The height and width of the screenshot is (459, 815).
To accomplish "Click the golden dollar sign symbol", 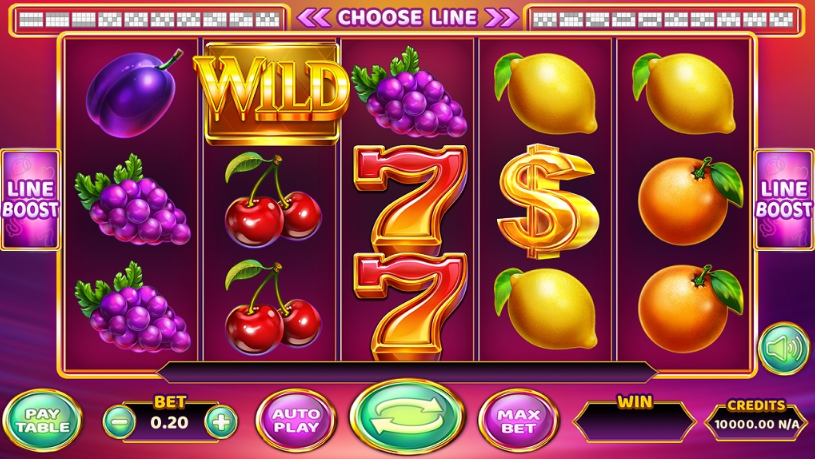I will [x=546, y=201].
